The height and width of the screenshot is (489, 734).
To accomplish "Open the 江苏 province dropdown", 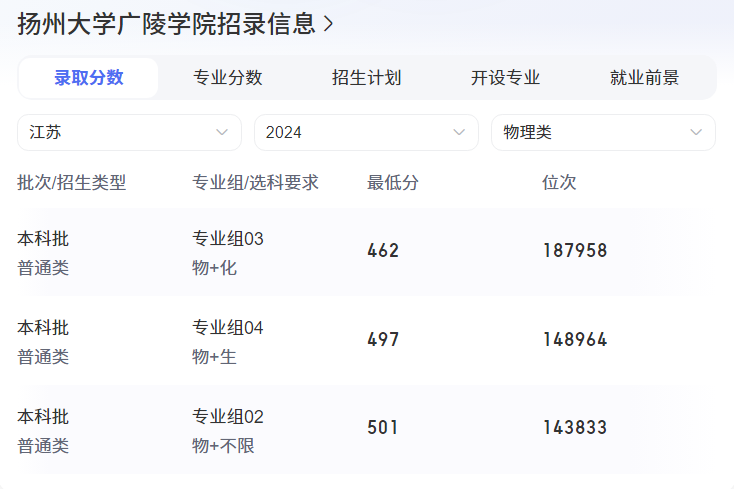I will [x=129, y=132].
